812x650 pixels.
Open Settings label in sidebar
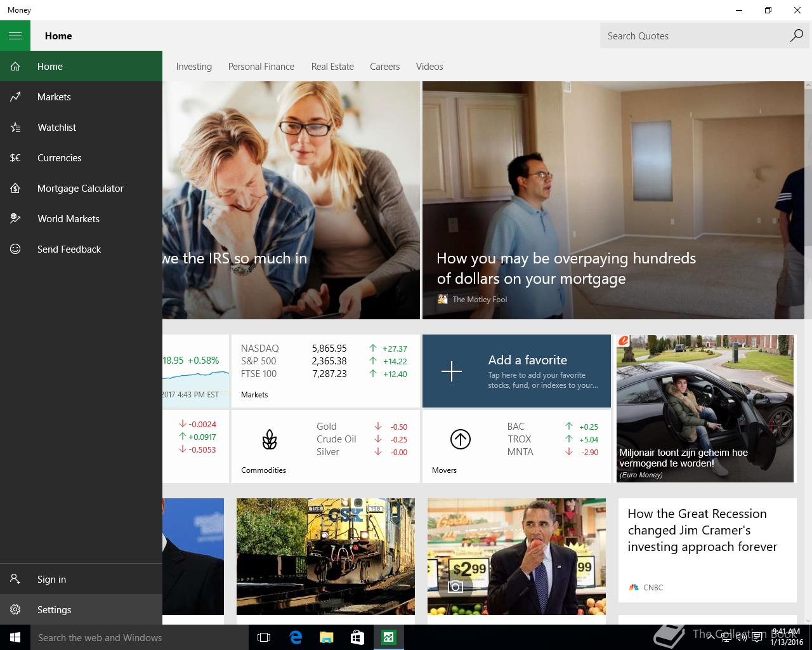tap(55, 609)
